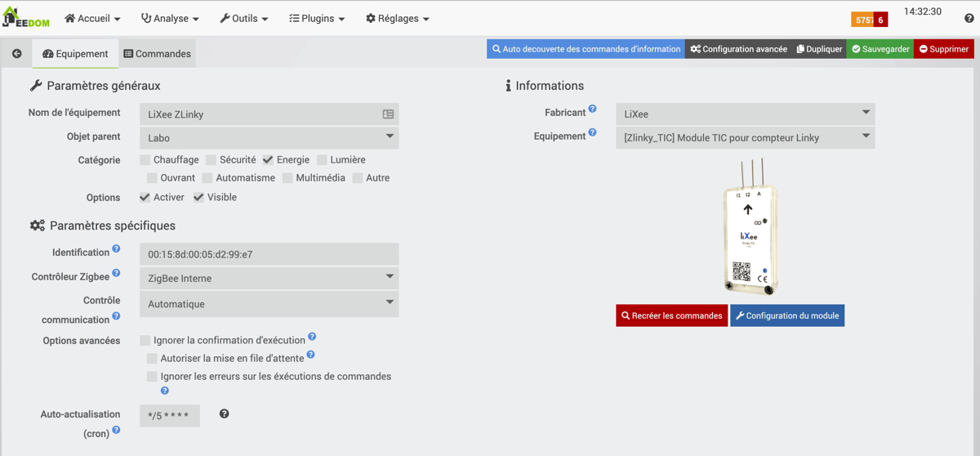
Task: Open the help question mark in top bar
Action: point(969,19)
